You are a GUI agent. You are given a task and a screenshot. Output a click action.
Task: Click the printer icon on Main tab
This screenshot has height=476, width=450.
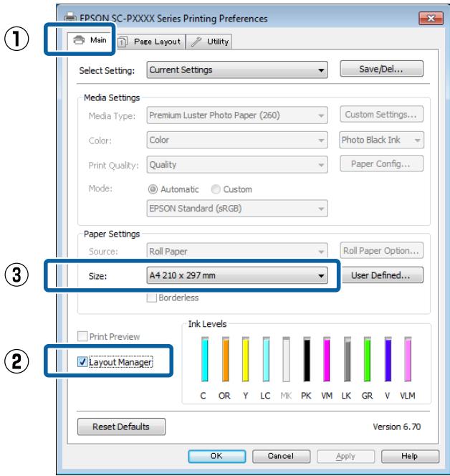click(79, 40)
